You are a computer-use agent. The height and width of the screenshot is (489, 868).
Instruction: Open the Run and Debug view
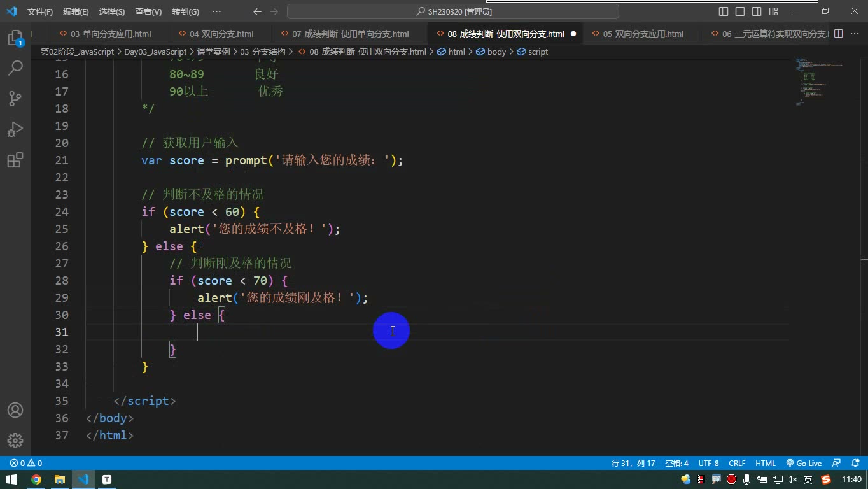tap(15, 129)
